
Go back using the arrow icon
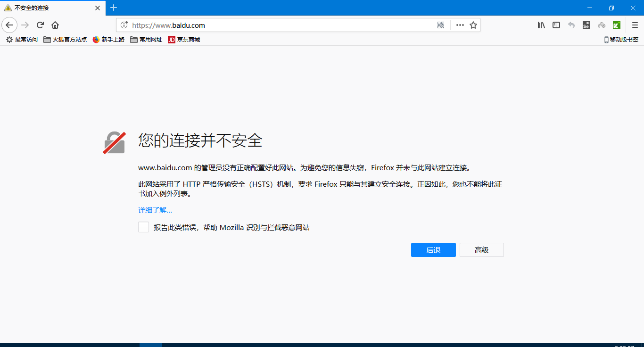click(x=9, y=25)
